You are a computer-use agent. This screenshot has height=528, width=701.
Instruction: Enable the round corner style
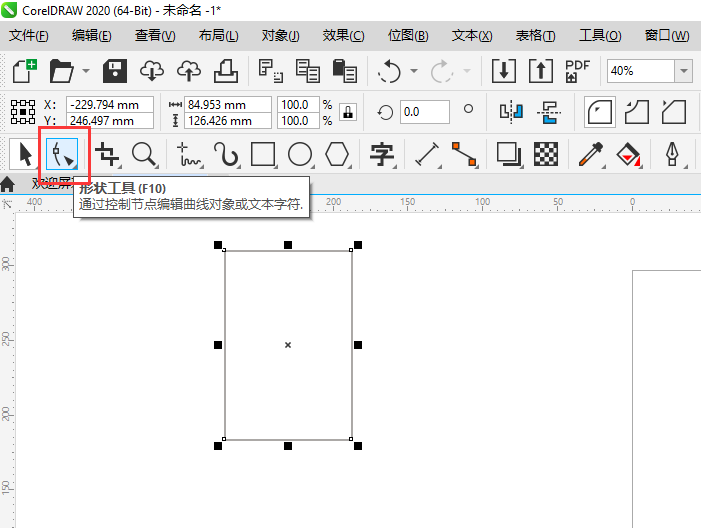click(x=600, y=111)
